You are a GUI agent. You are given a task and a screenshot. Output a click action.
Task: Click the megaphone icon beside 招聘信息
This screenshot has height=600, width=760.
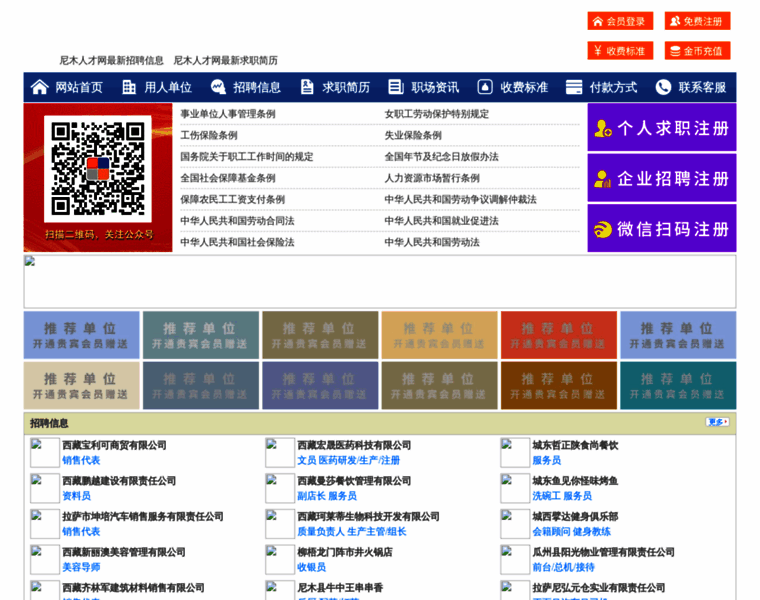[x=218, y=87]
